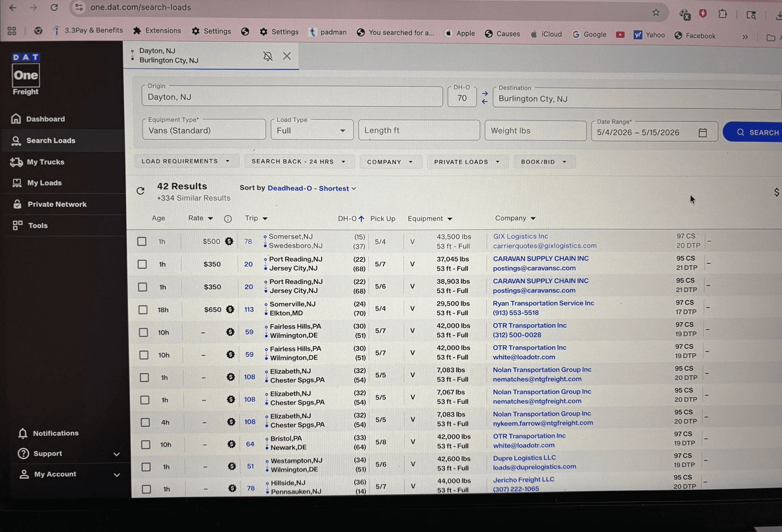Check the Port Reading,NJ 5/6 load

click(x=143, y=287)
